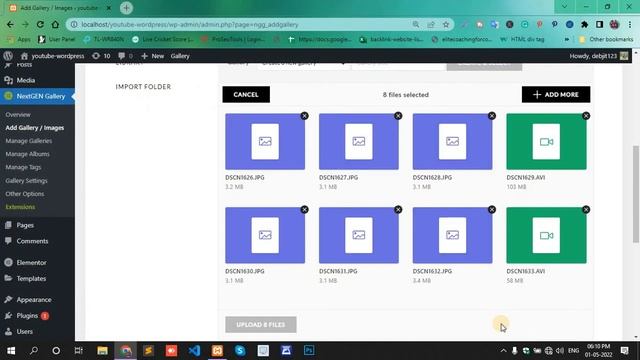Screen dimensions: 640x360
Task: Open Extensions submenu link
Action: point(20,207)
